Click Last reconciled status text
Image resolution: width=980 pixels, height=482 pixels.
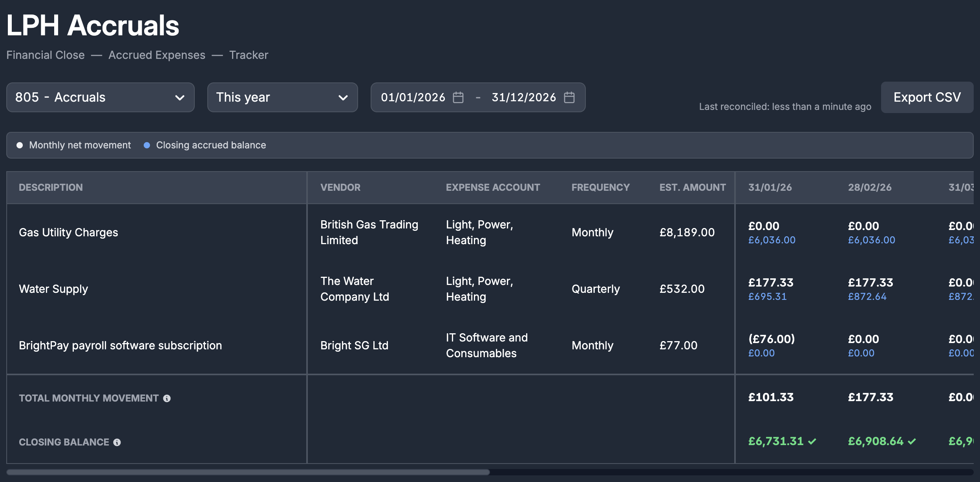(785, 107)
